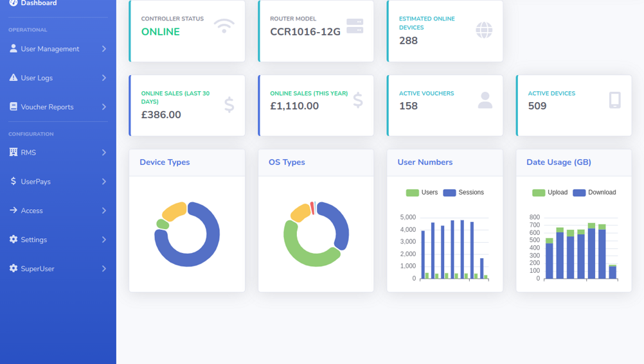Click the Download blue legend color swatch
Viewport: 644px width, 364px height.
[579, 193]
